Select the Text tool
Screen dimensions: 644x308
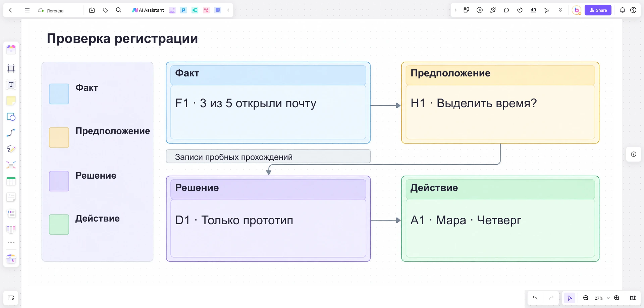click(x=11, y=84)
